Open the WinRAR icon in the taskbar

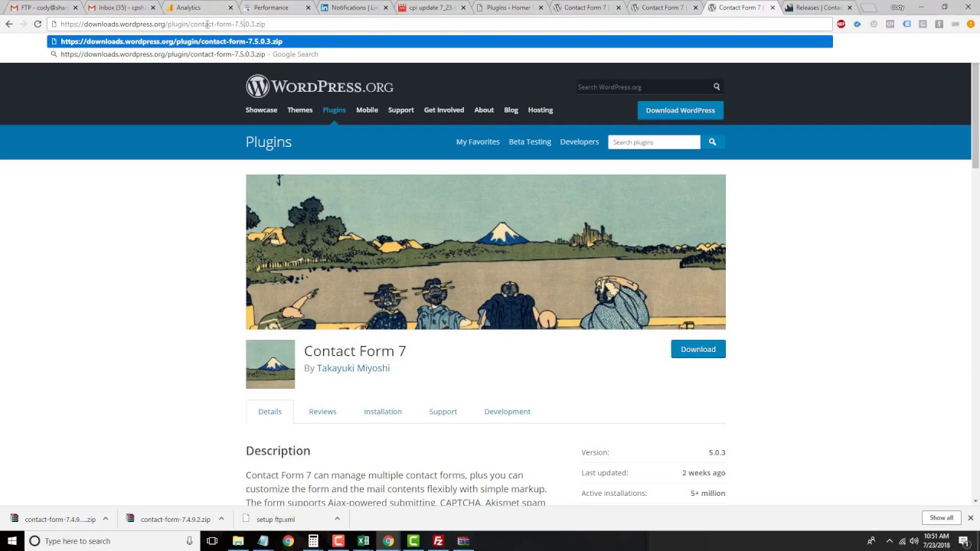click(x=463, y=541)
